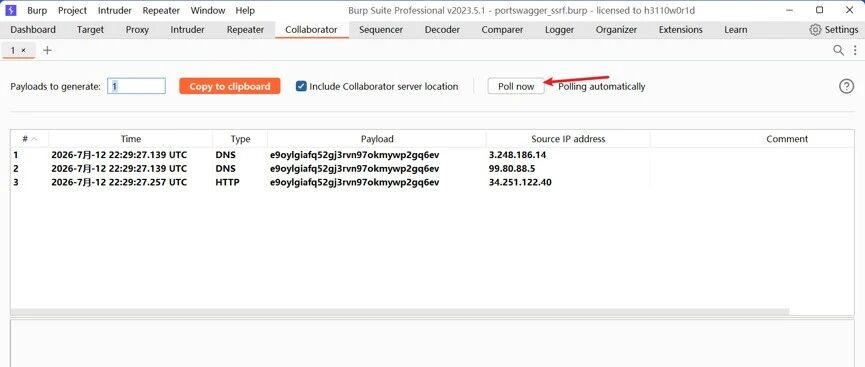Viewport: 865px width, 367px height.
Task: Click the horizontal scrollbar under the table
Action: (x=400, y=312)
